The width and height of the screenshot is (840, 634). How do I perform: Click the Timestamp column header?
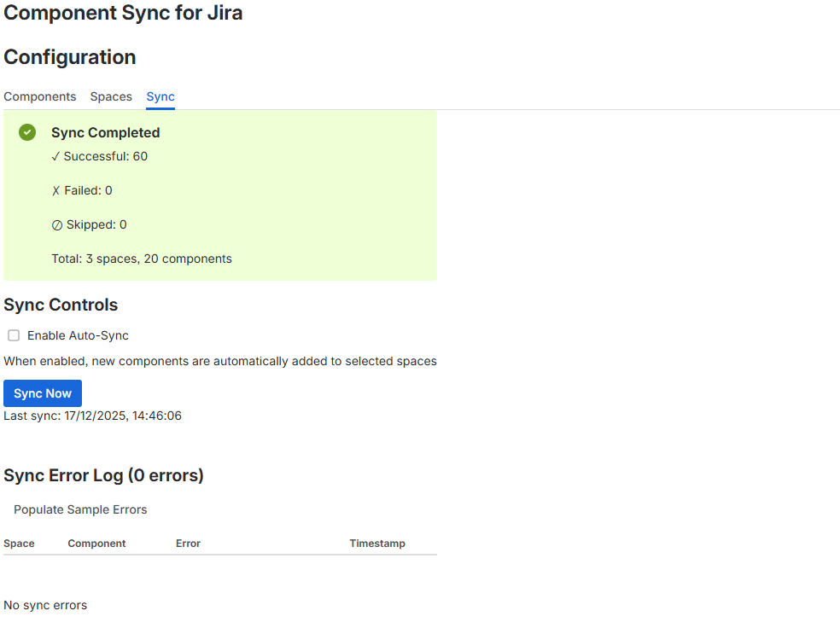[376, 544]
